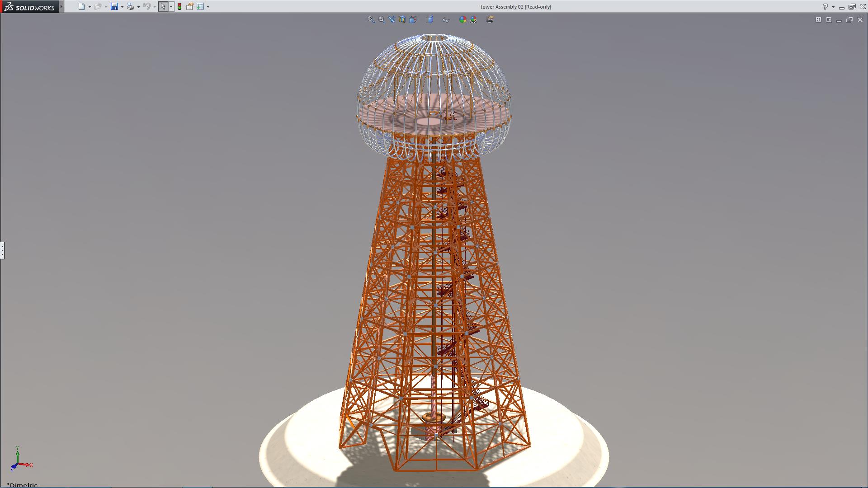
Task: Expand the New document dropdown arrow
Action: pos(90,7)
